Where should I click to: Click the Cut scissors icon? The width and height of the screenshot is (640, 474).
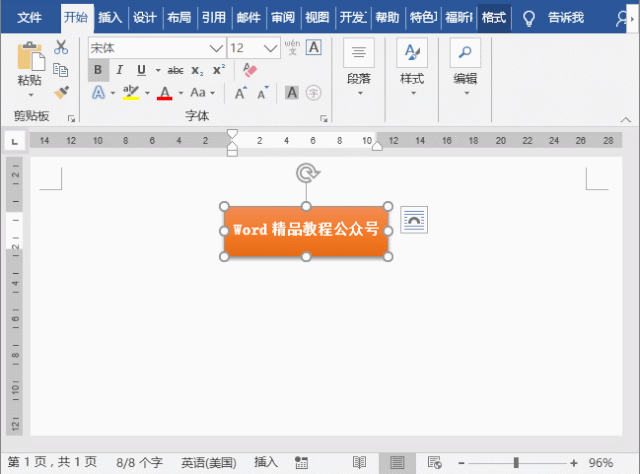click(61, 47)
